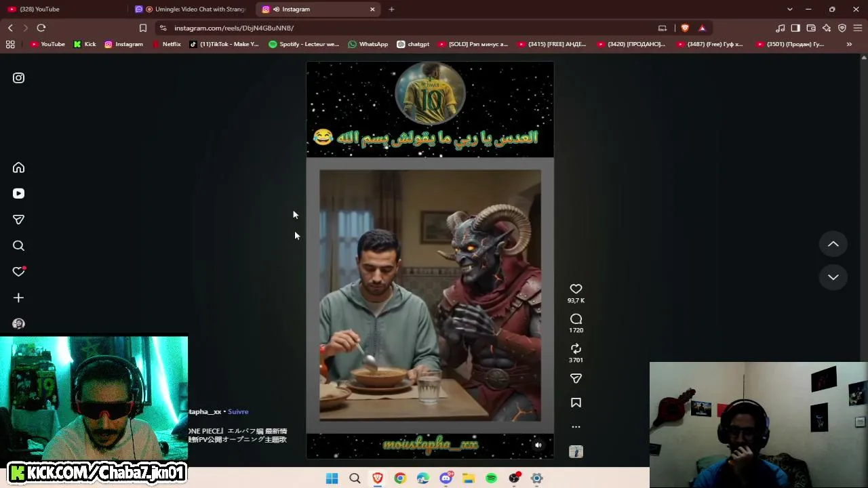Like the reel with the heart icon
This screenshot has height=488, width=868.
pos(576,289)
